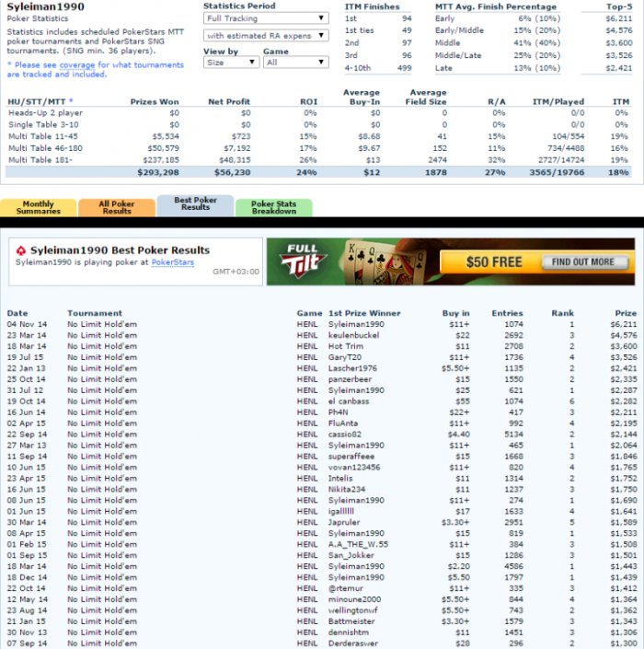Viewport: 644px width, 649px height.
Task: Open the View by Size dropdown
Action: (231, 62)
